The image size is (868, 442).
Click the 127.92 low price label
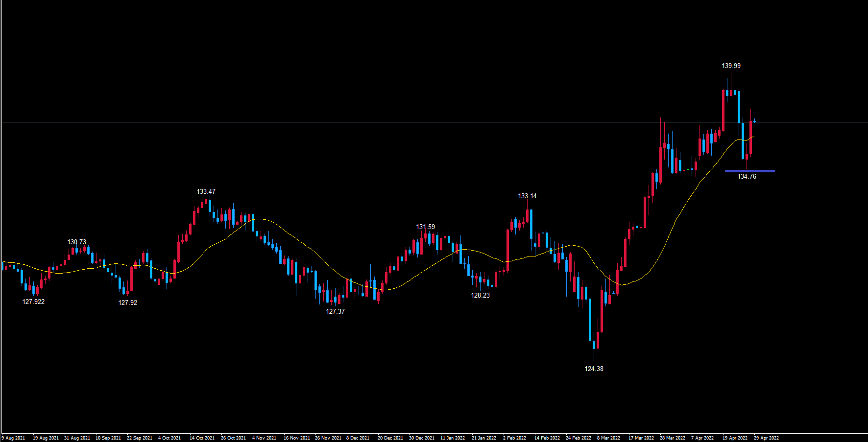pos(127,302)
